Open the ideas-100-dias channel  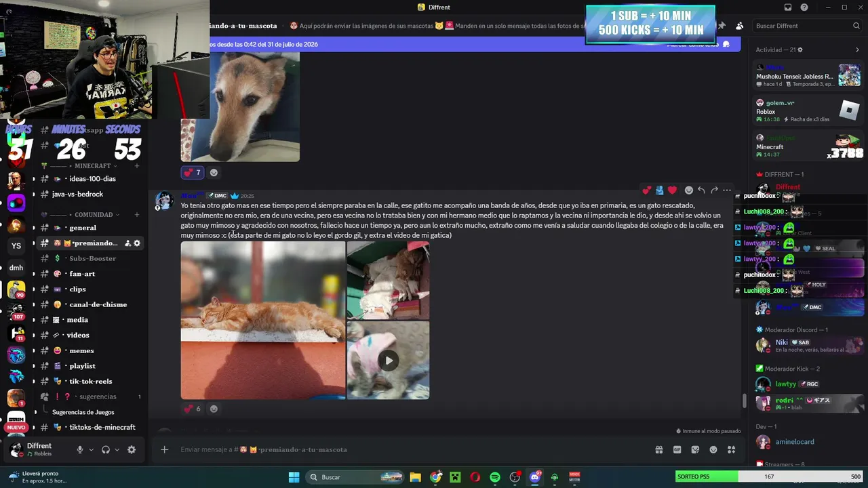point(91,179)
